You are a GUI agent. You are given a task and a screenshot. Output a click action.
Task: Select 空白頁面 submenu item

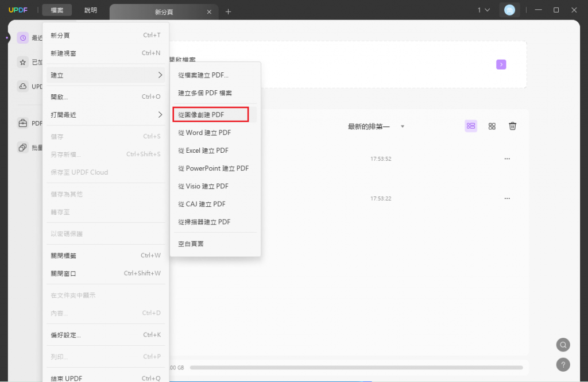tap(215, 244)
